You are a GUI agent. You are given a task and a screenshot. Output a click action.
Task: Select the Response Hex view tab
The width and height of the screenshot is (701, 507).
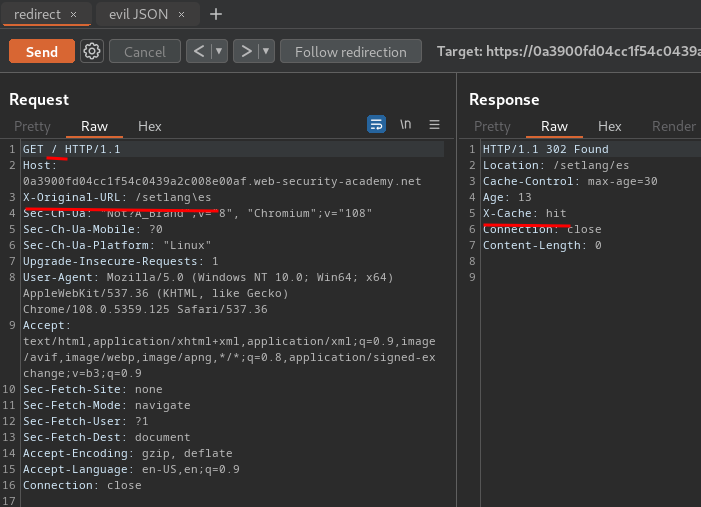[x=610, y=127]
